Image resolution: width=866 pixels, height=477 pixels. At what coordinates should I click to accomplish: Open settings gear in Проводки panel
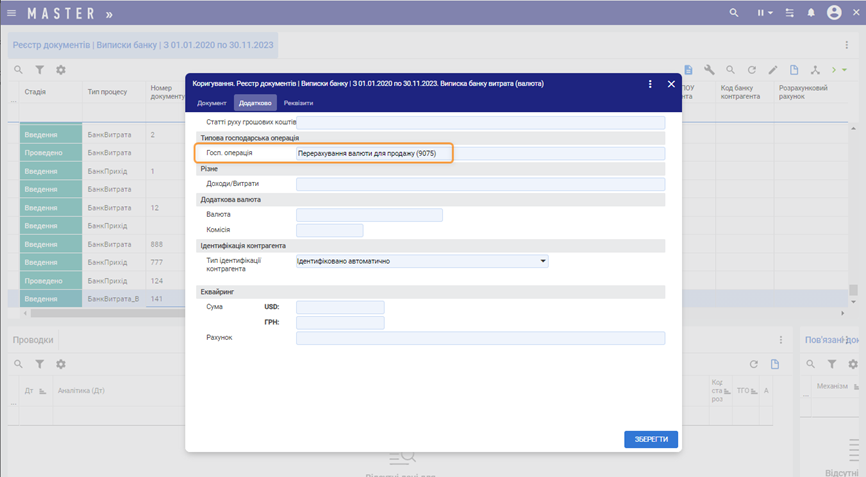pyautogui.click(x=61, y=365)
